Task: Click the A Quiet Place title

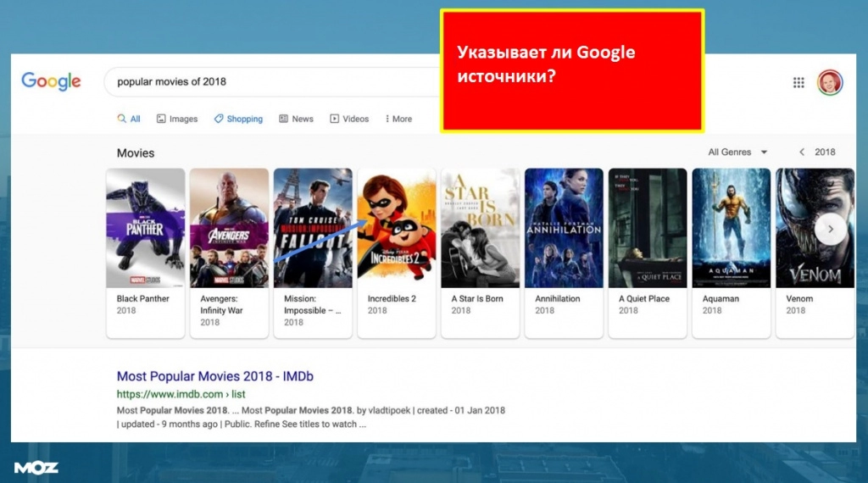Action: click(x=644, y=299)
